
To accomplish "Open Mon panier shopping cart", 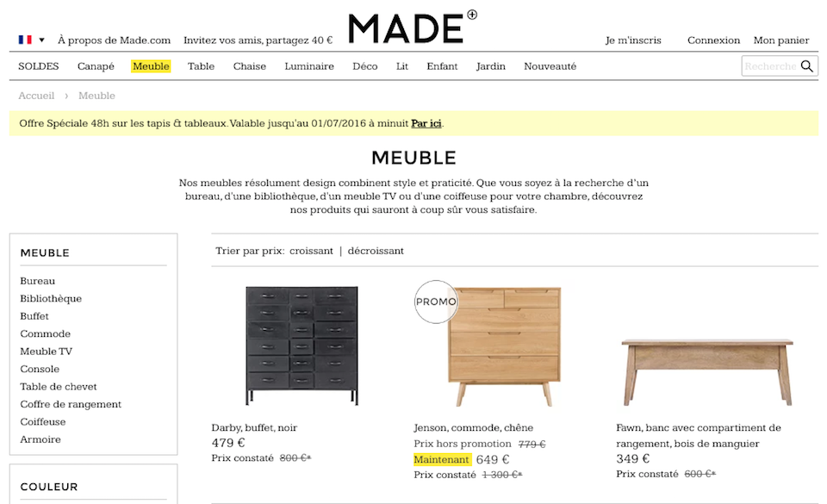I will 781,40.
